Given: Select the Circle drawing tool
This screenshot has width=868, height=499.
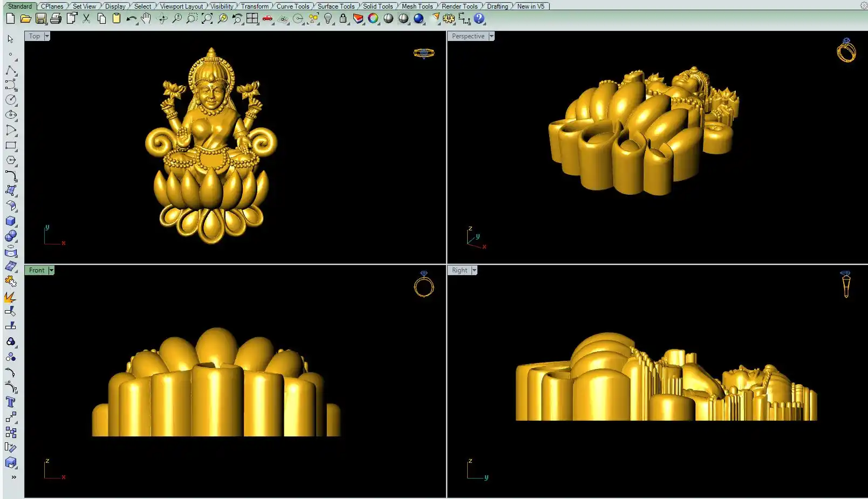Looking at the screenshot, I should click(11, 100).
